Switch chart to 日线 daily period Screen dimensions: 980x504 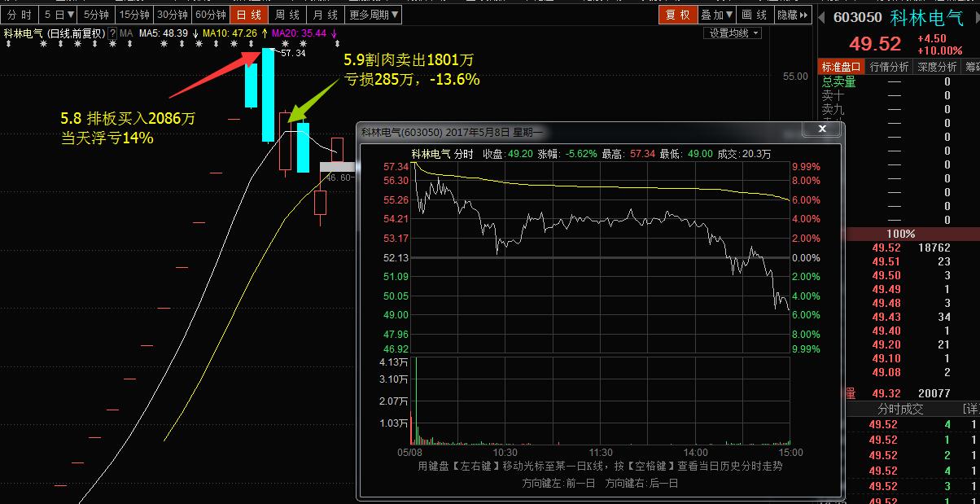[x=250, y=15]
